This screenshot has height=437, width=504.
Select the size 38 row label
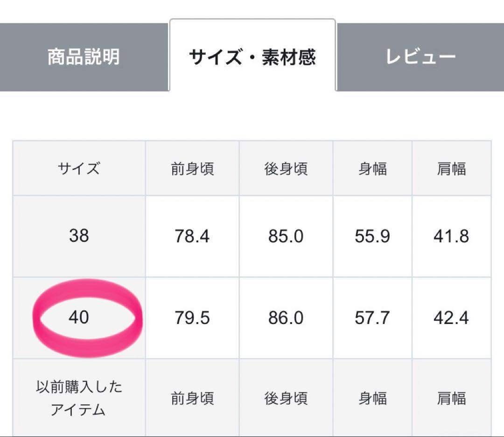click(x=79, y=236)
